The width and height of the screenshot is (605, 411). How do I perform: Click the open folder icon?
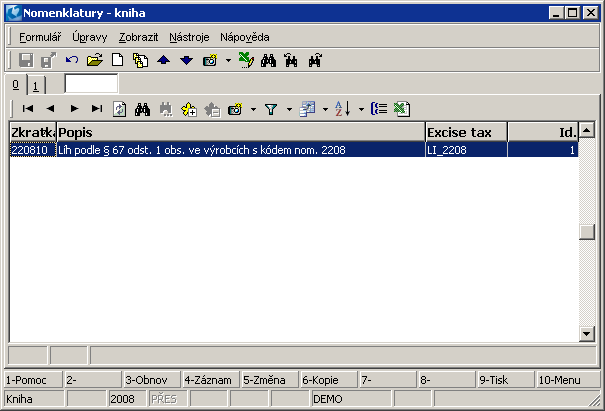[x=95, y=61]
